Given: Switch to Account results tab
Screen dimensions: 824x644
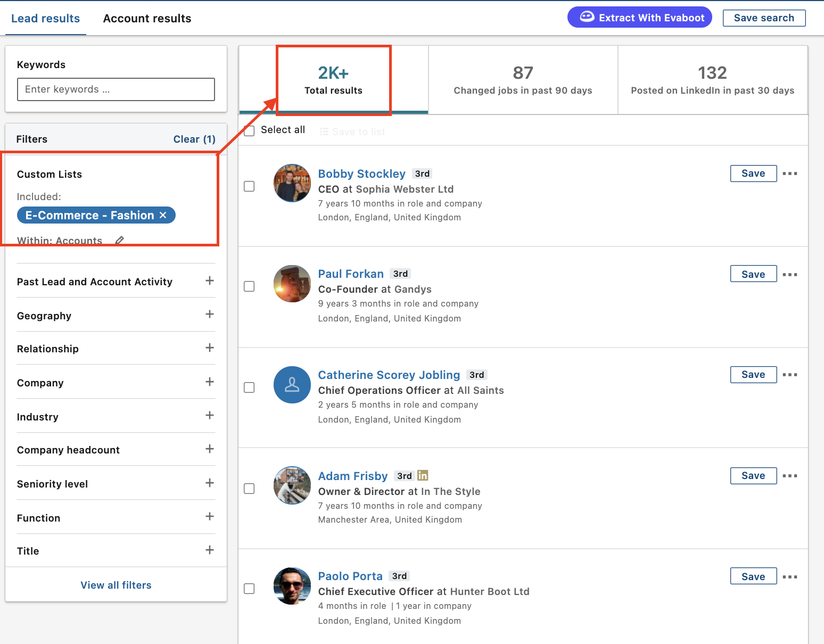Looking at the screenshot, I should [147, 18].
